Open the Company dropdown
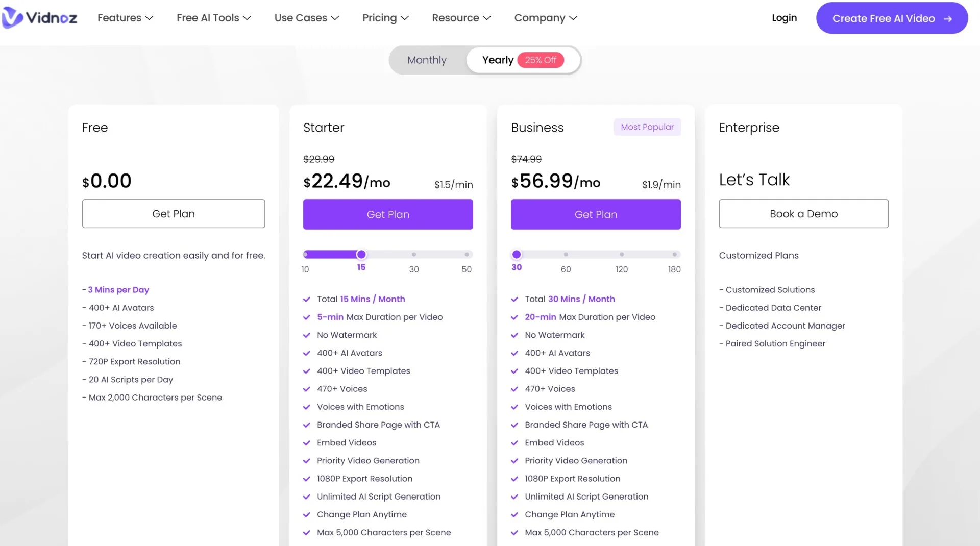Viewport: 980px width, 546px height. tap(545, 18)
